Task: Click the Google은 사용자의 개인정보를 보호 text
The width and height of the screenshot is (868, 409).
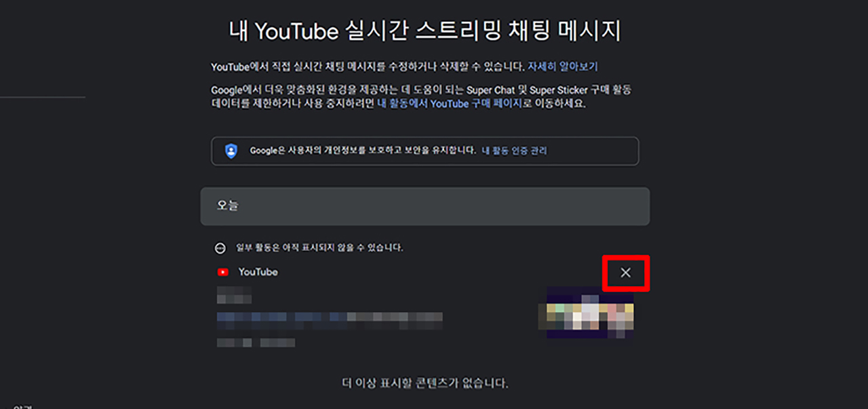Action: click(363, 151)
